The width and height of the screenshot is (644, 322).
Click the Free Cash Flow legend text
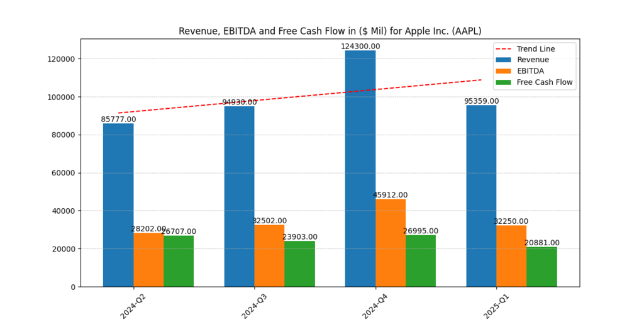pyautogui.click(x=545, y=82)
